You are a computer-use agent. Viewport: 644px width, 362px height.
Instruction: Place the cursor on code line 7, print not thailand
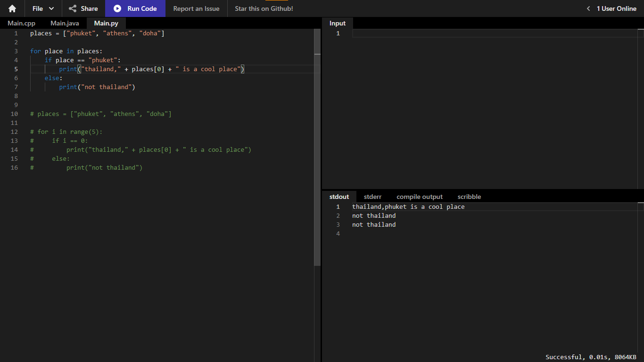tap(97, 87)
